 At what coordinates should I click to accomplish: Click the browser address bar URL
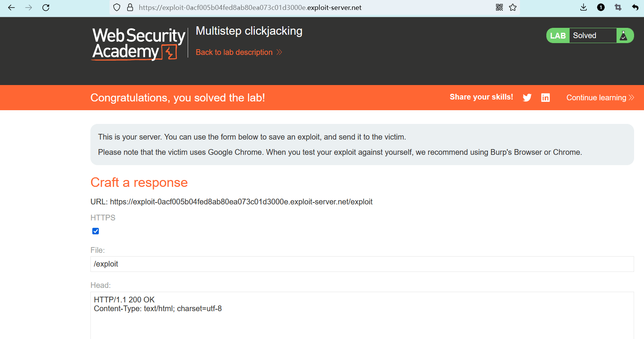(x=250, y=8)
